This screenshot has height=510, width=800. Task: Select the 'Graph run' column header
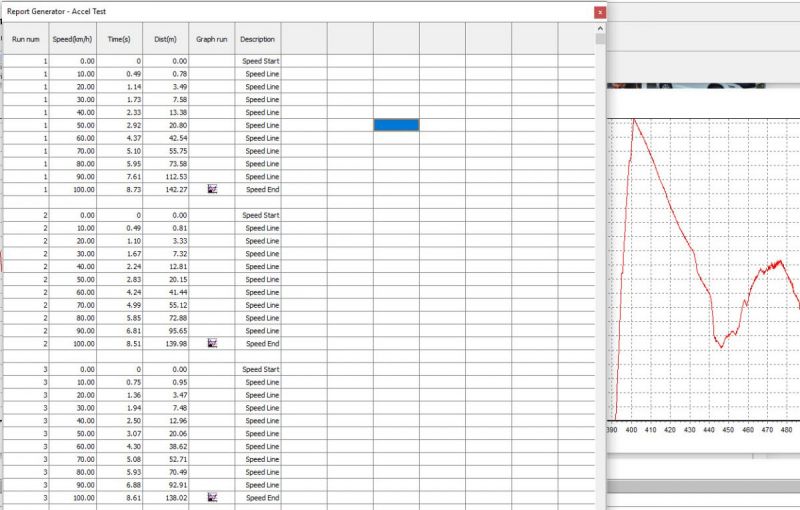click(212, 39)
